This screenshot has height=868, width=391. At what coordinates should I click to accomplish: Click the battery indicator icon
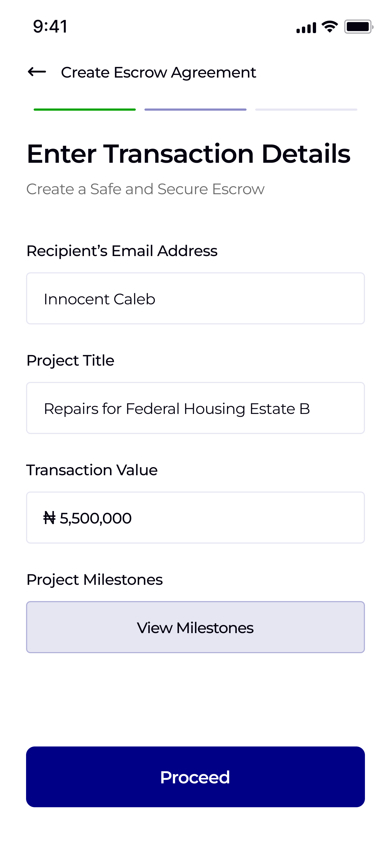(358, 27)
